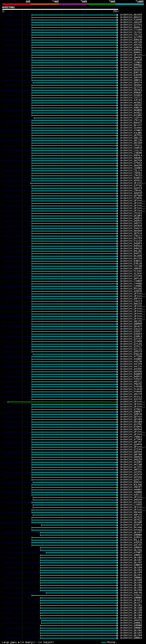Viewport: 146px width, 644px height.
Task: Click the 290 query end position label
Action: tap(115, 11)
